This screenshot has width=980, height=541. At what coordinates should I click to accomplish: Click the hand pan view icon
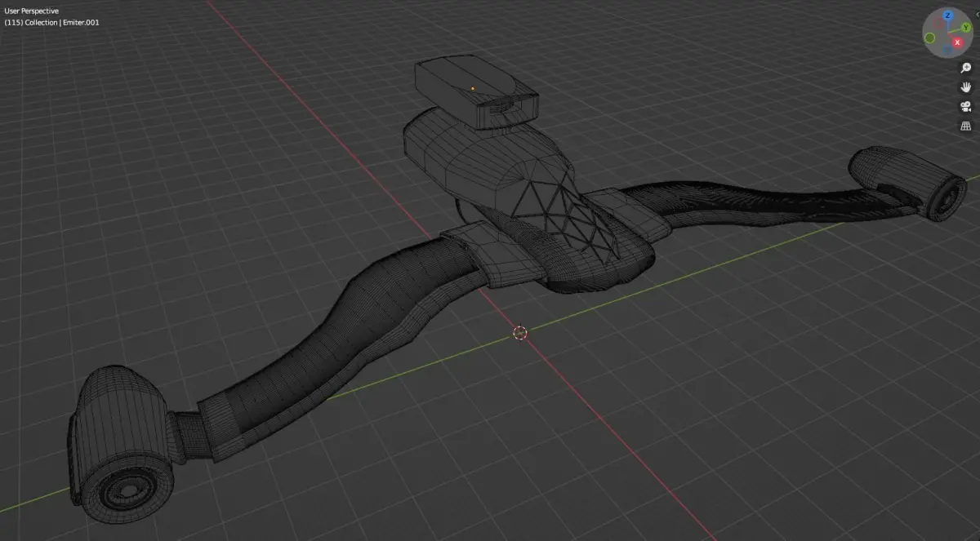click(x=965, y=87)
